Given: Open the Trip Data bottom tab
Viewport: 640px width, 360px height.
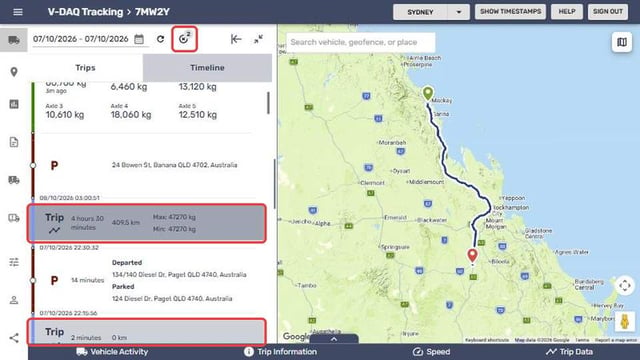Looking at the screenshot, I should pos(569,351).
